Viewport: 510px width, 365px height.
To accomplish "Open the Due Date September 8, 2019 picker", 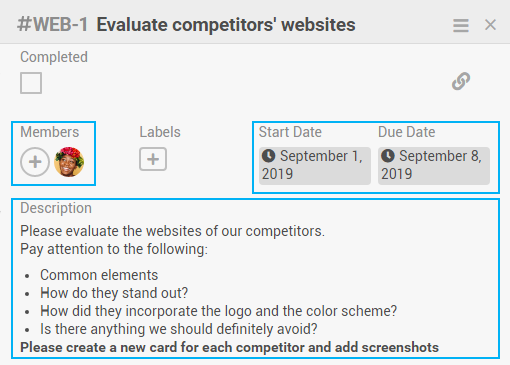I will tap(434, 166).
